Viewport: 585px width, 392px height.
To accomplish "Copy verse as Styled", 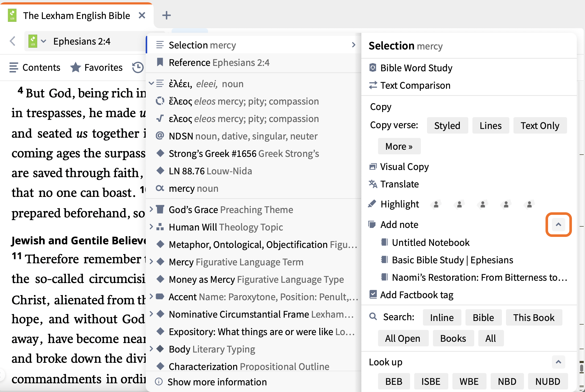I will coord(447,126).
